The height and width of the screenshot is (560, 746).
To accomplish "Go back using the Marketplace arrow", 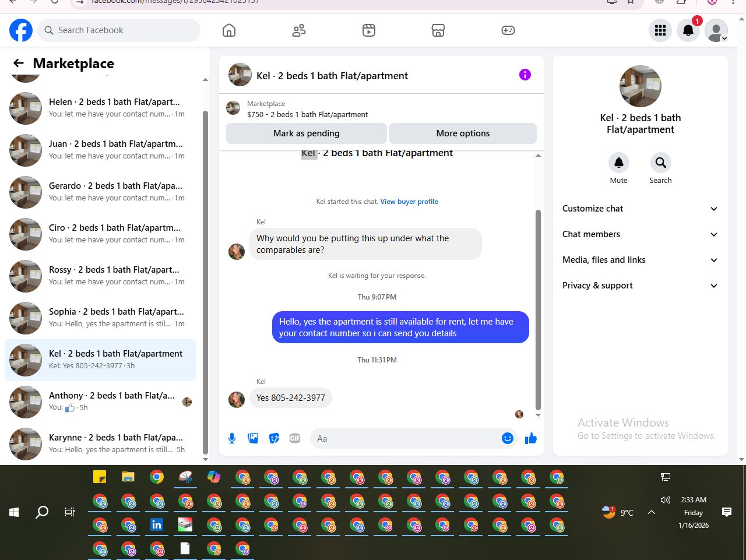I will 19,63.
